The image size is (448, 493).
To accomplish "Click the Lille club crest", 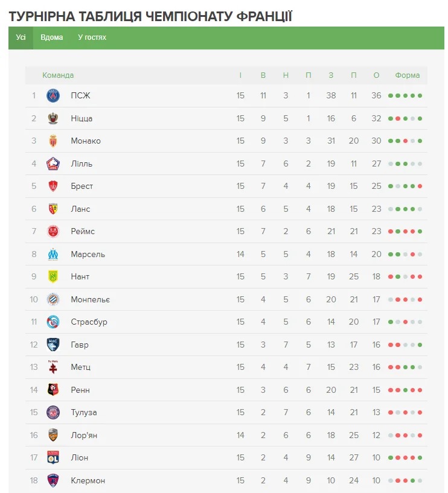I will (53, 164).
